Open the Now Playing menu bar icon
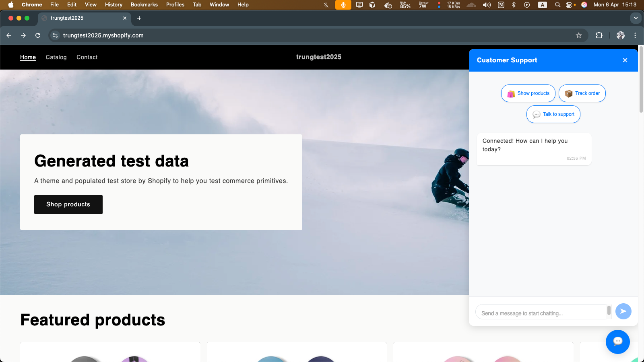 [527, 5]
